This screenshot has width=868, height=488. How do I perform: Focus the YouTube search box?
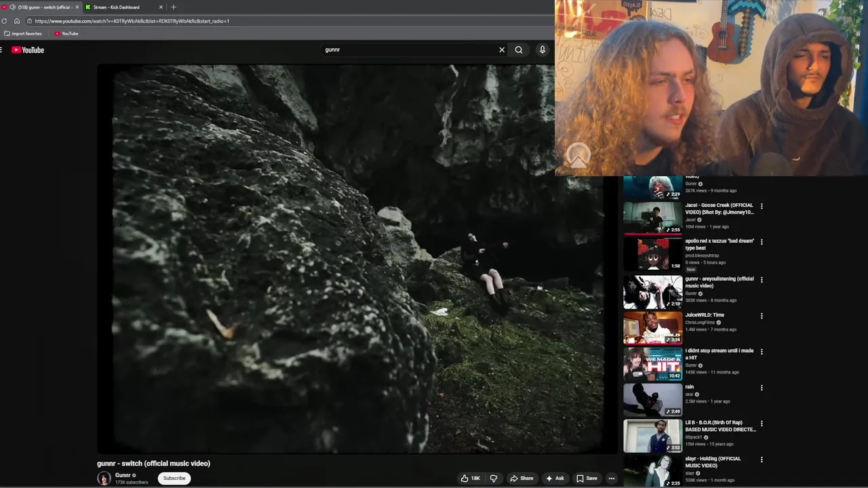coord(407,49)
